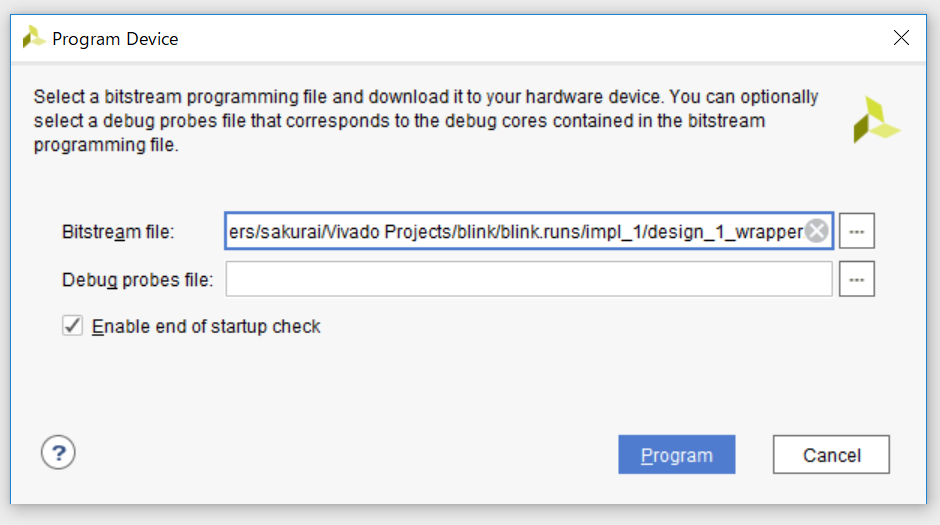Click the "Program Device" title text
This screenshot has width=940, height=525.
(115, 39)
